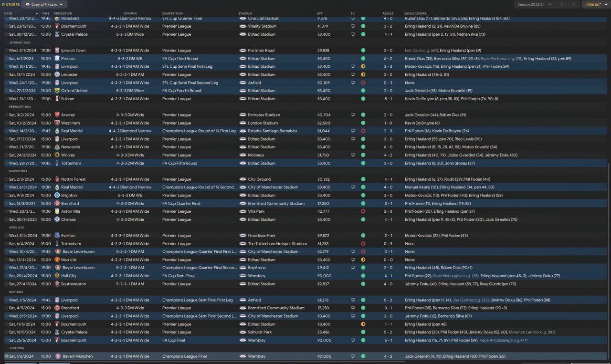Viewport: 611px width, 364px height.
Task: Click 'Molineux' stadium name
Action: 256,155
